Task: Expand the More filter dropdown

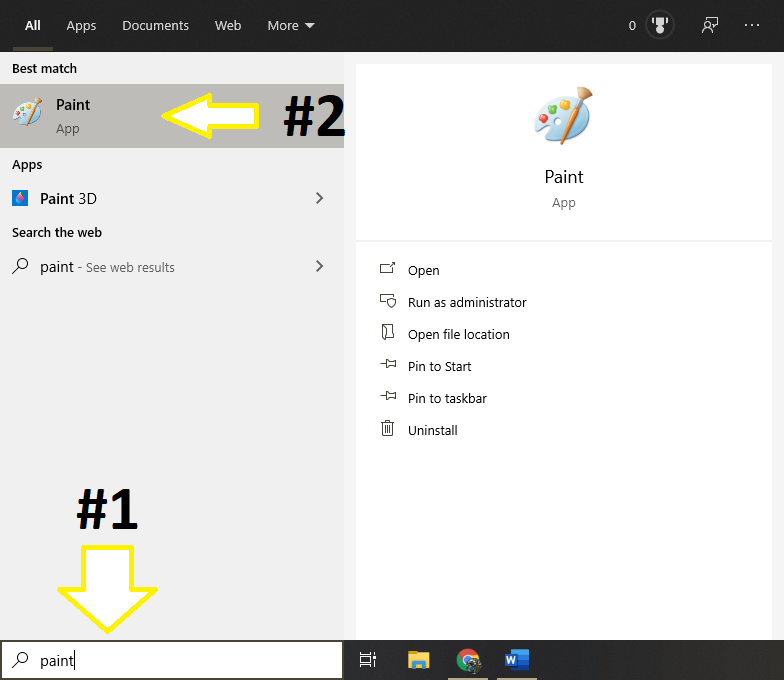Action: pos(290,26)
